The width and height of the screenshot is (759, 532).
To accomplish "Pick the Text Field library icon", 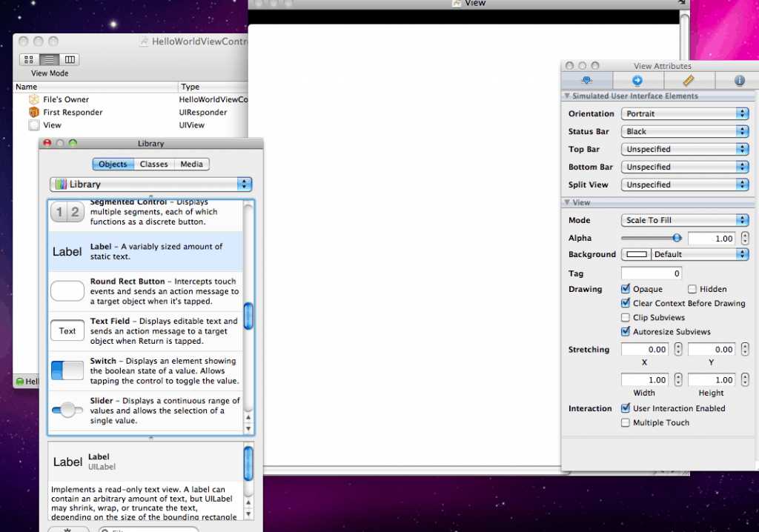I will tap(67, 330).
